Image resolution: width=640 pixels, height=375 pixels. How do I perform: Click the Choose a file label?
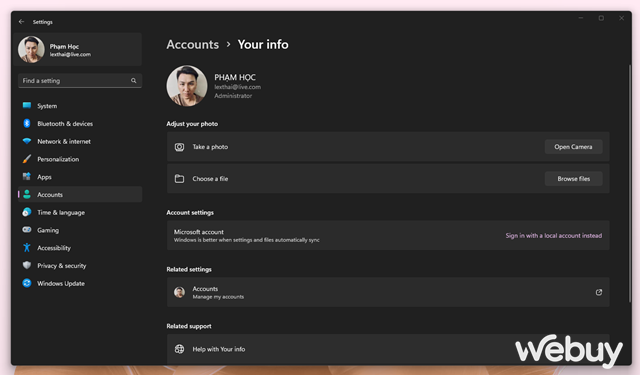pyautogui.click(x=210, y=179)
